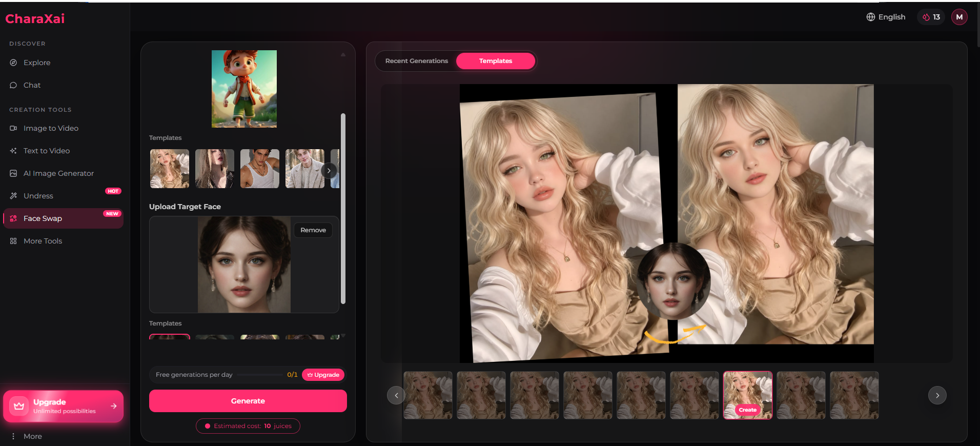
Task: Change language from English
Action: (x=886, y=17)
